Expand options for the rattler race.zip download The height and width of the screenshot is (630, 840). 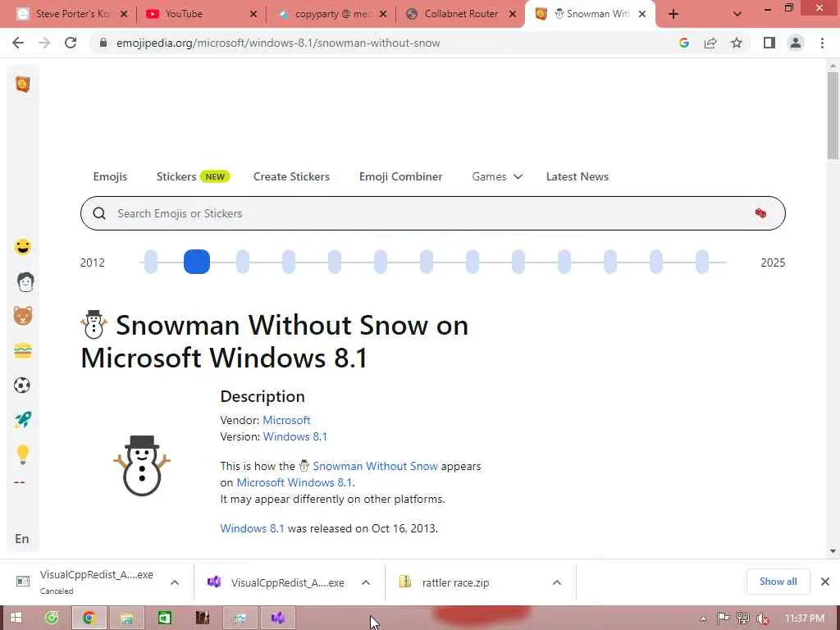[557, 582]
